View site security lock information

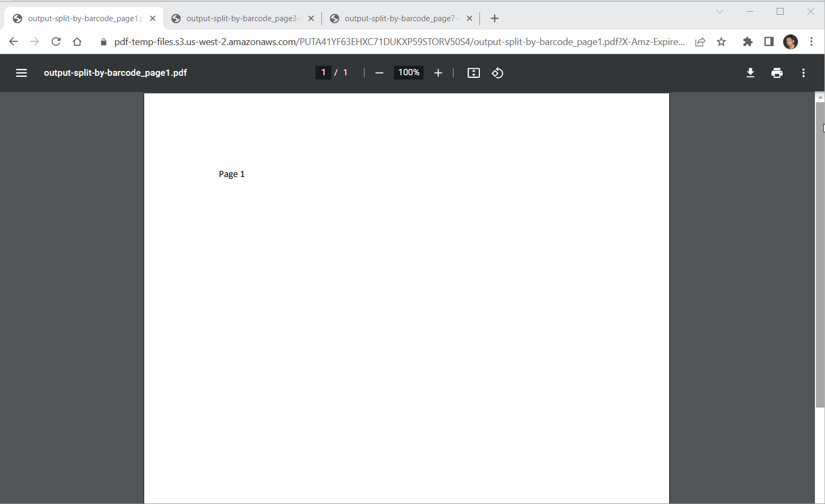(103, 42)
